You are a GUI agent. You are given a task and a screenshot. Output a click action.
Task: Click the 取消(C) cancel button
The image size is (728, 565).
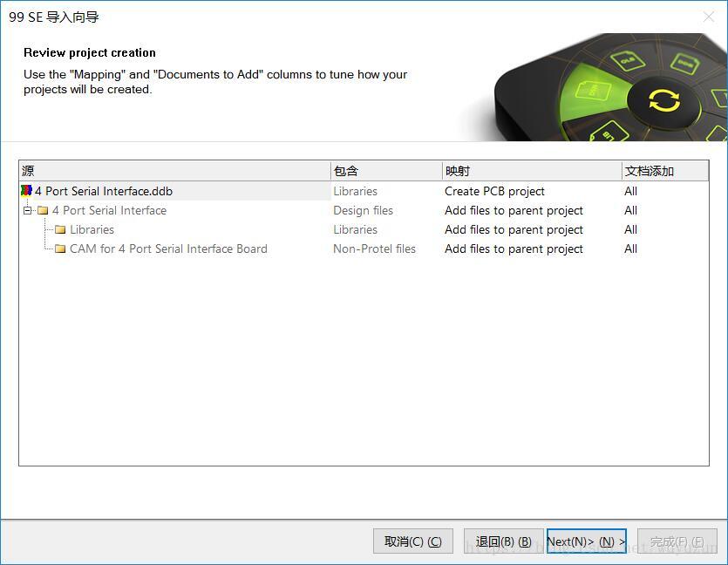coord(412,541)
